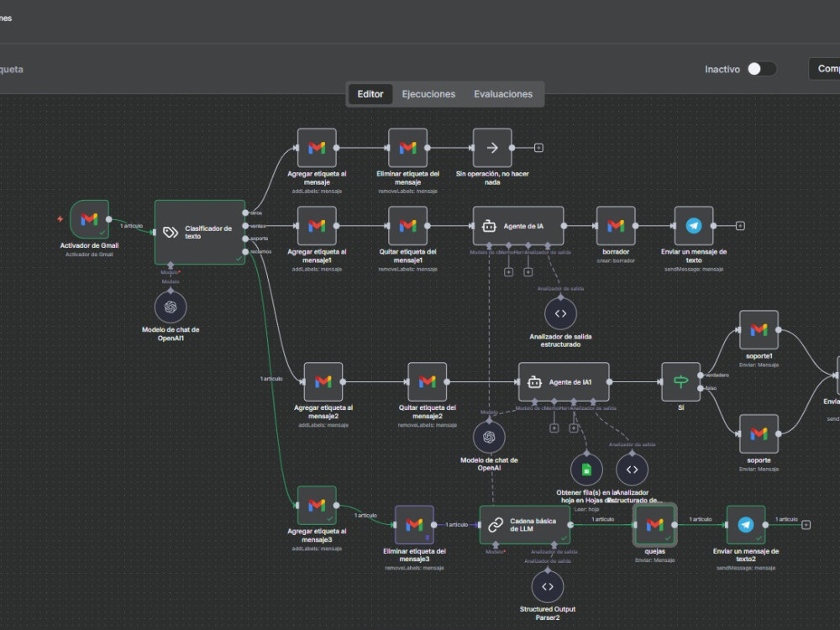Viewport: 840px width, 630px height.
Task: Select the Agregar etiqueta al mensaje1 node
Action: pyautogui.click(x=318, y=226)
